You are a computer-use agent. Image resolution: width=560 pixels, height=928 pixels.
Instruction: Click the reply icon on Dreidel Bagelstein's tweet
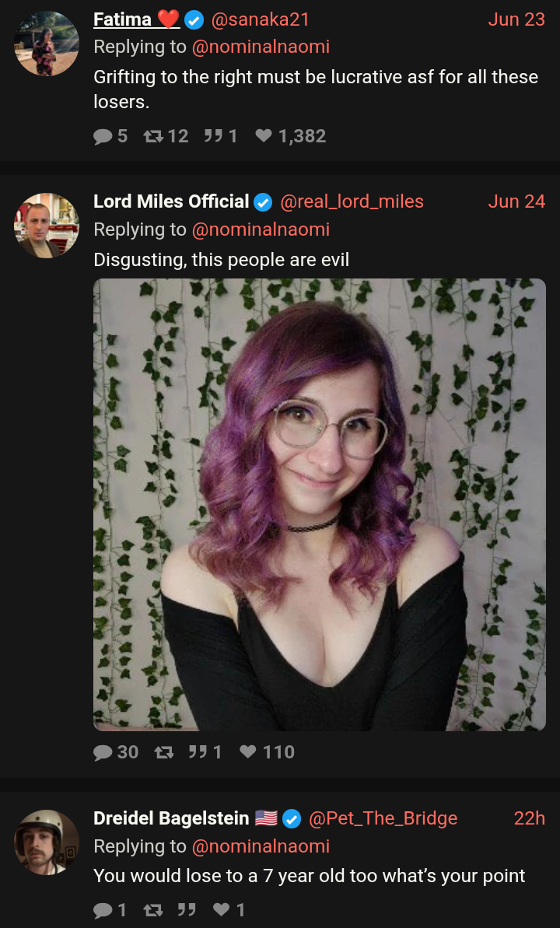point(103,909)
